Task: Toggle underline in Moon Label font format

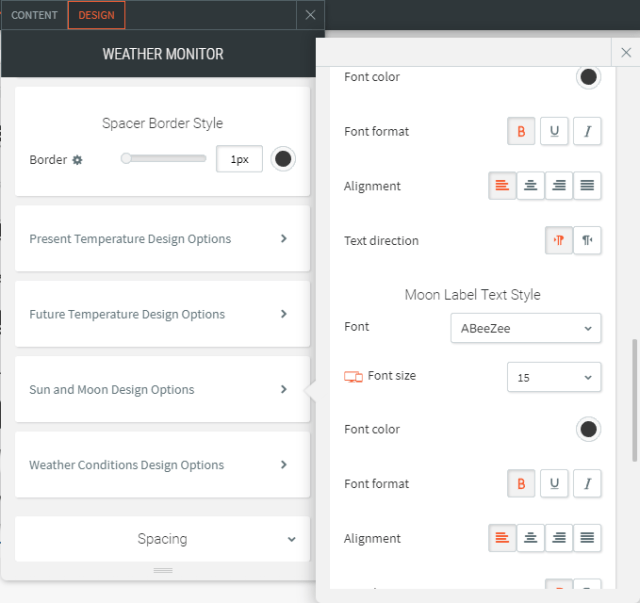Action: pos(554,484)
